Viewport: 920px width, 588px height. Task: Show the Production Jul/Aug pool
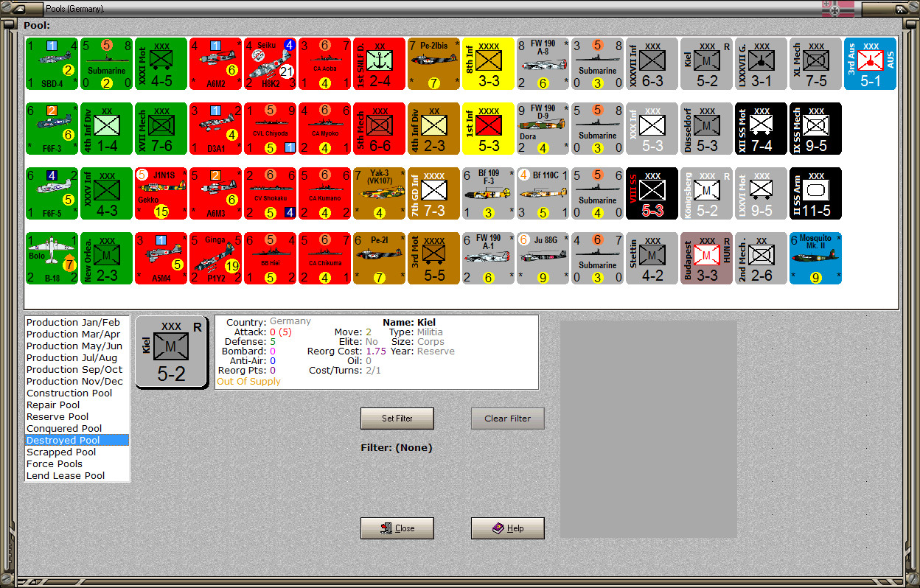point(77,358)
